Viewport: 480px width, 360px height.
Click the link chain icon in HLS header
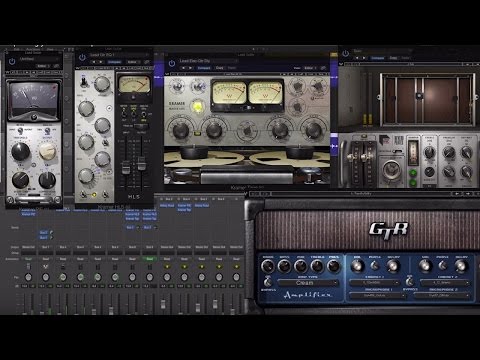click(147, 62)
